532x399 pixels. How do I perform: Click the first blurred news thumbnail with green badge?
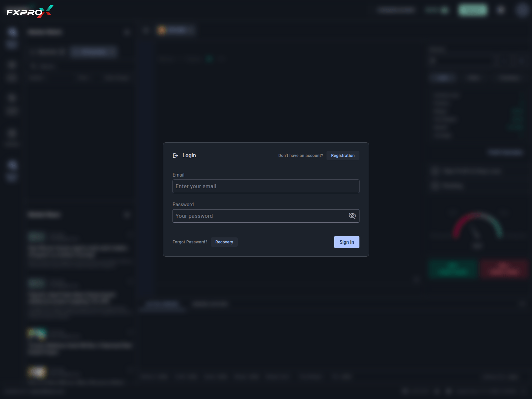pos(36,236)
